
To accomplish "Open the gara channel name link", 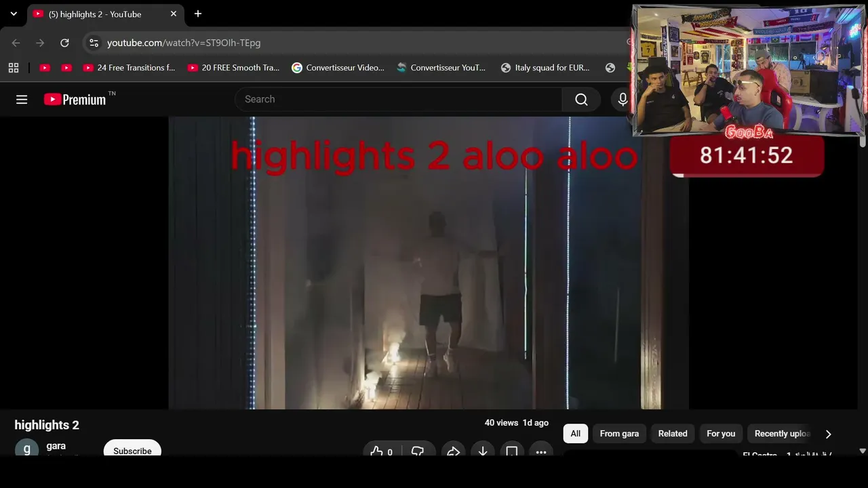I will click(x=56, y=446).
